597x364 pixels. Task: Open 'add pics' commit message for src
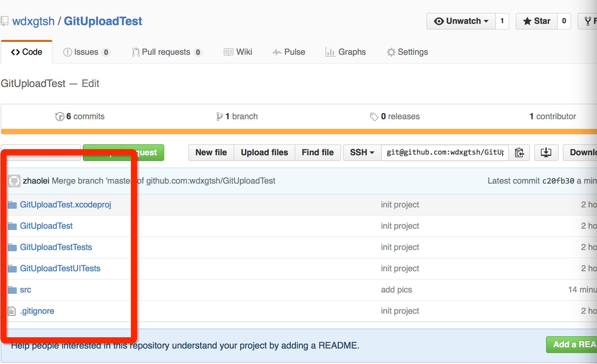click(x=396, y=290)
